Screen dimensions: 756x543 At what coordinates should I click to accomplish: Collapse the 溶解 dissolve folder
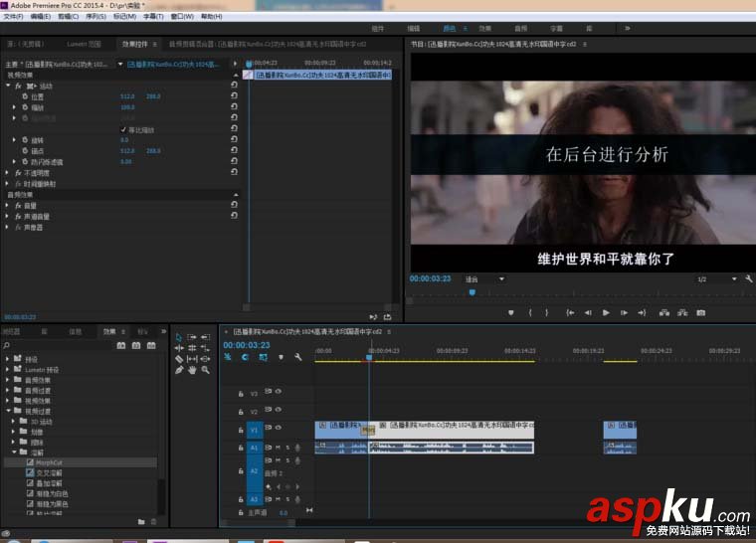click(15, 452)
